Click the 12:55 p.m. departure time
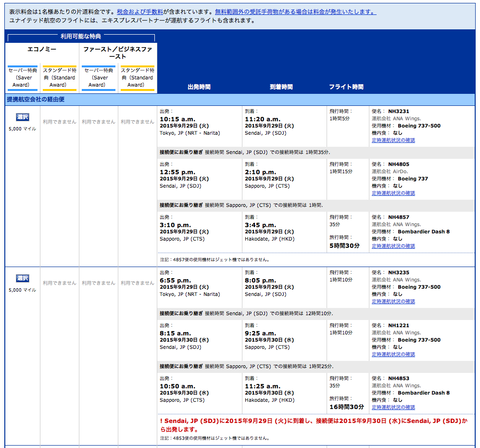Screen dimensions: 480x448 178,172
